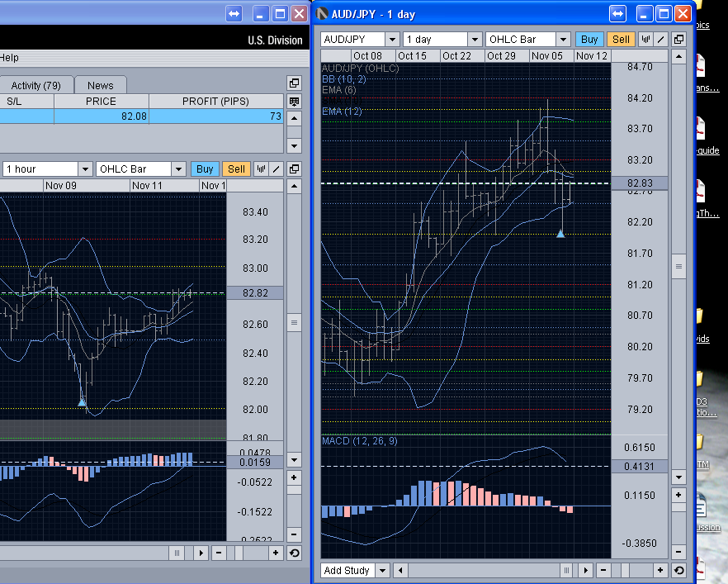Viewport: 728px width, 584px height.
Task: Click the column settings icon beside PROFIT (PIPS)
Action: [294, 102]
